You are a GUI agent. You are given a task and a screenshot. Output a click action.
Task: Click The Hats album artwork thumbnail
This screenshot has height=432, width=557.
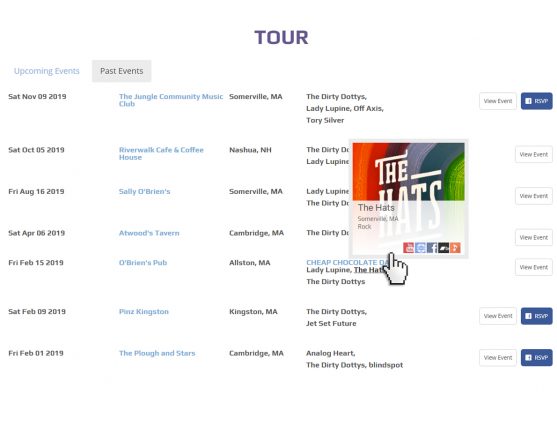click(409, 172)
